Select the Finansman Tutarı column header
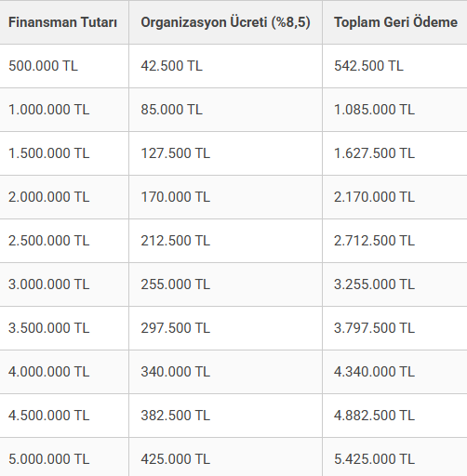Viewport: 467px width, 476px height. click(x=62, y=22)
